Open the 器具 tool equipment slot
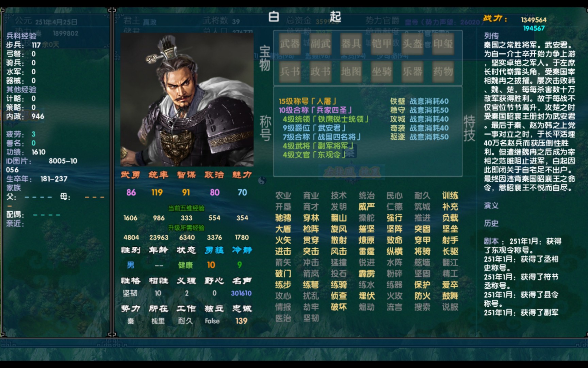Screen dimensions: 588x368 (x=351, y=44)
